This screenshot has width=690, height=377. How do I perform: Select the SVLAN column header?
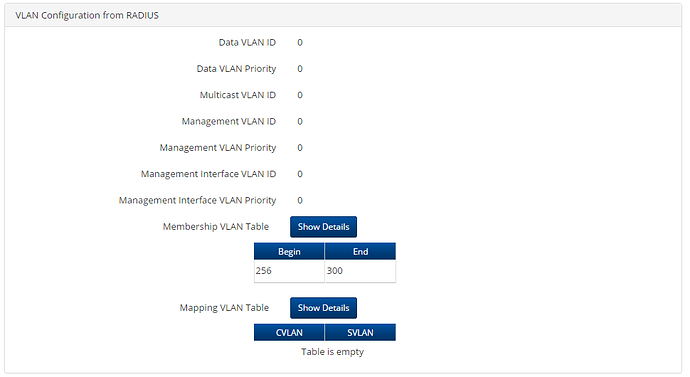point(360,333)
